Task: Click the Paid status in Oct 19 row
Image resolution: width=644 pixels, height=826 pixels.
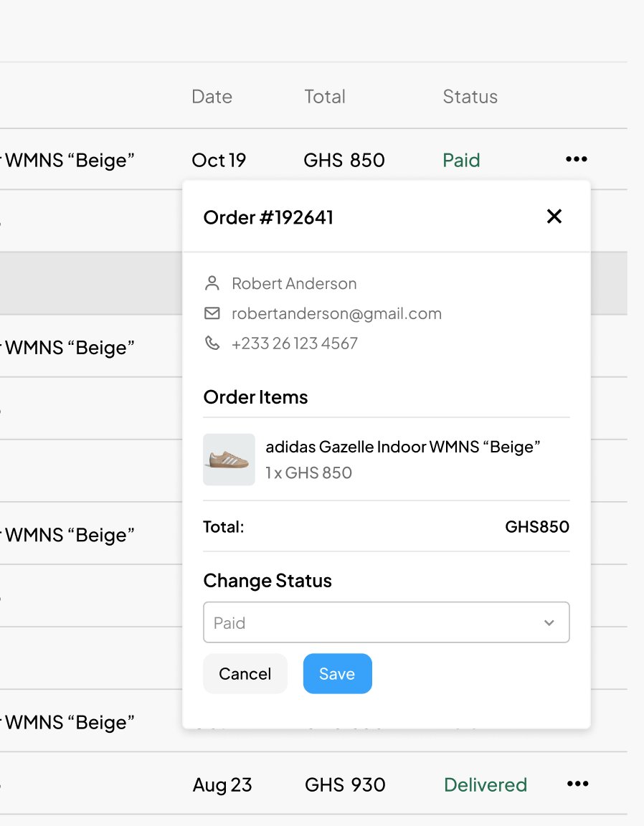Action: [461, 160]
